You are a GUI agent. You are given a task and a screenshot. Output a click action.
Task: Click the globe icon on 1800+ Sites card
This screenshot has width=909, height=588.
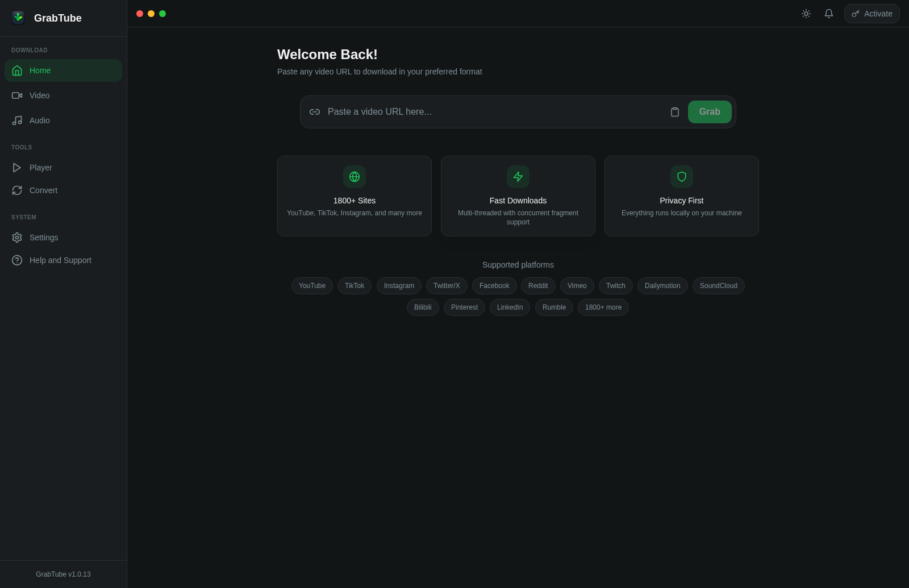tap(355, 177)
